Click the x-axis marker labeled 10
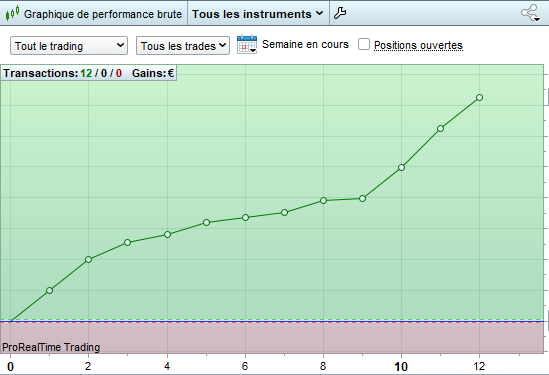This screenshot has width=549, height=375. pyautogui.click(x=401, y=367)
